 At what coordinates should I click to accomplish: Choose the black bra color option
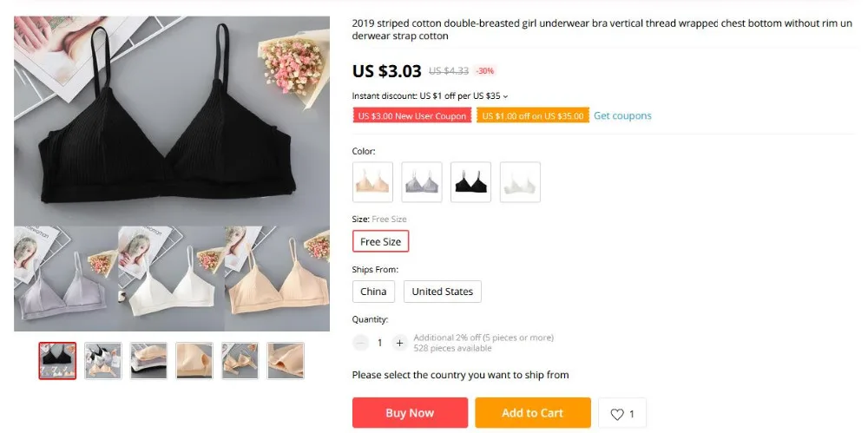[470, 182]
